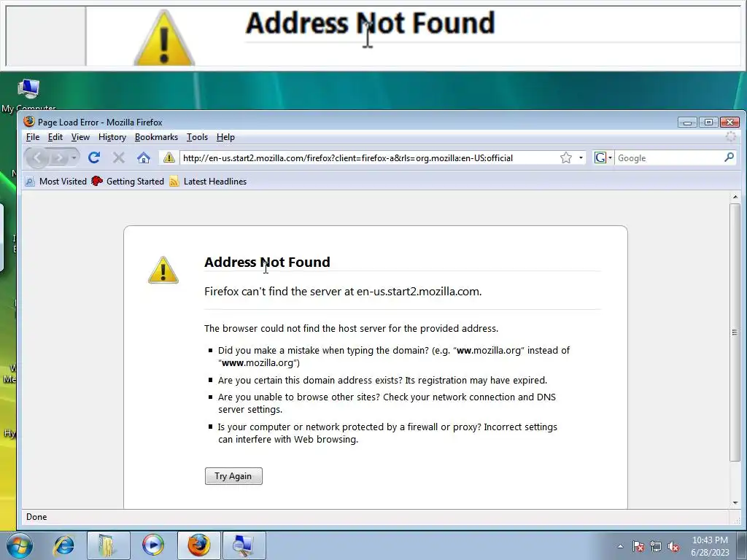Screen dimensions: 747x560
Task: Open the Latest Headlines feed bookmark
Action: [208, 182]
